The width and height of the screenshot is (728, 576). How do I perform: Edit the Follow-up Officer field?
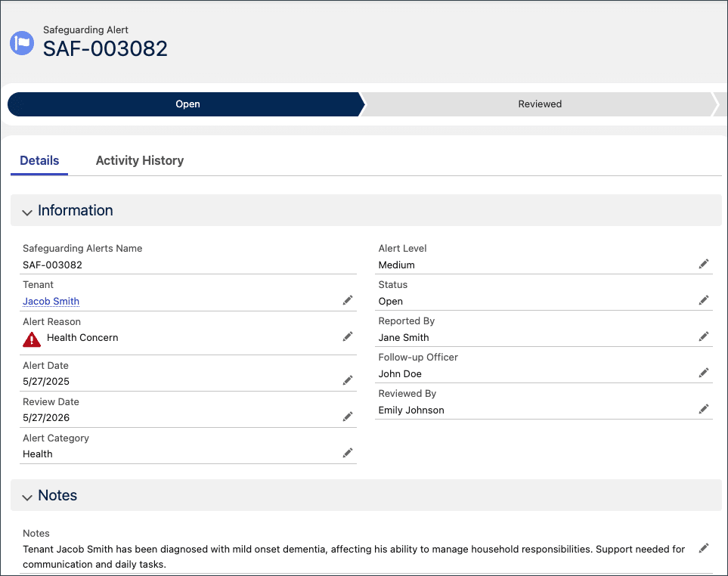(x=704, y=373)
